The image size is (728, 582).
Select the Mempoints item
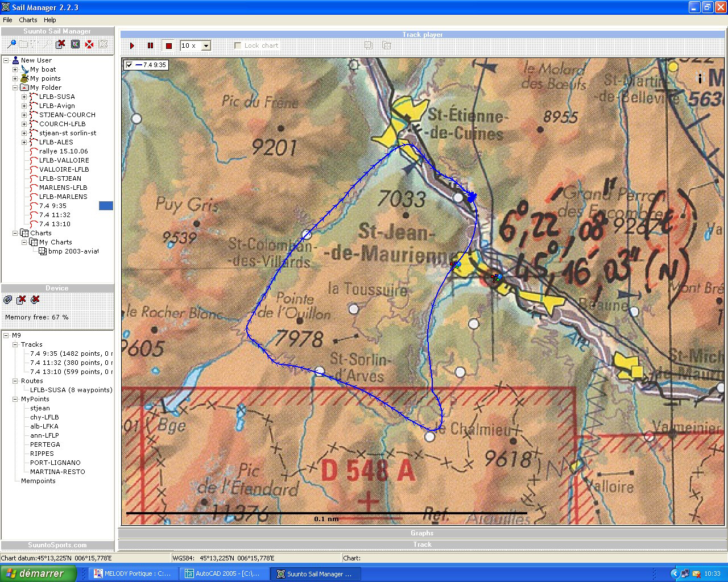(x=38, y=481)
